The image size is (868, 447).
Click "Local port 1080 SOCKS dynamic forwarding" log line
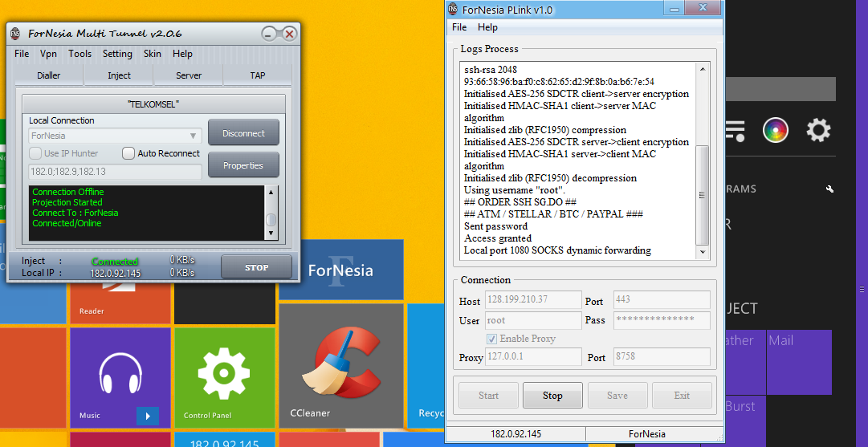557,250
